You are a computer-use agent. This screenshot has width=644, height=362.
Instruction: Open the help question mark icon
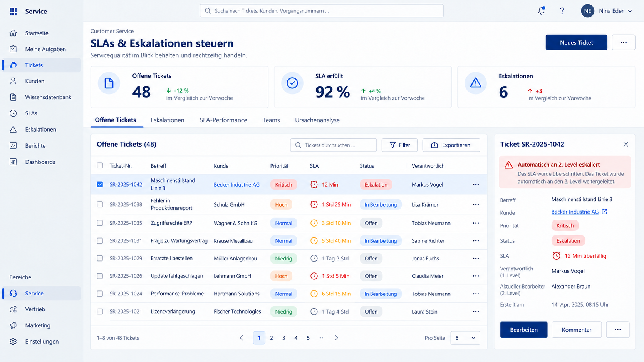(x=562, y=11)
